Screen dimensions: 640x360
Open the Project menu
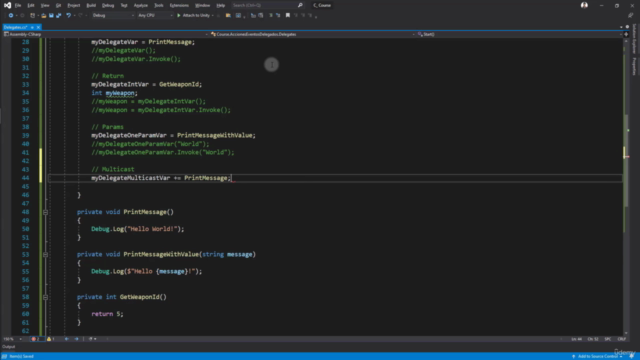[74, 5]
